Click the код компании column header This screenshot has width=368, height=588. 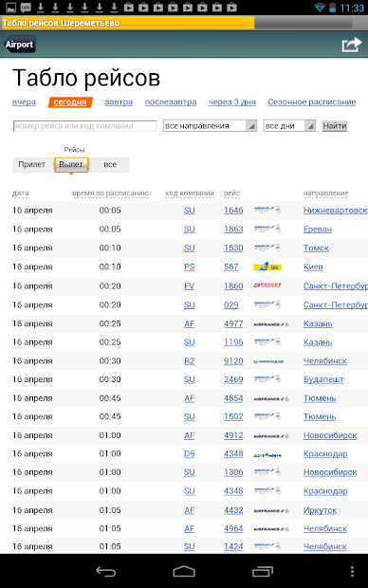click(x=190, y=193)
